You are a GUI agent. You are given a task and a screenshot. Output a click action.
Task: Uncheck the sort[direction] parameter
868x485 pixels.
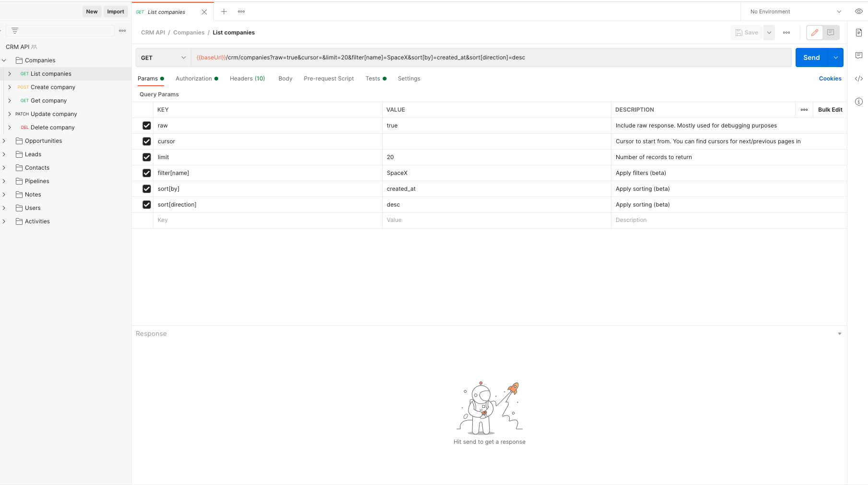[x=146, y=205]
